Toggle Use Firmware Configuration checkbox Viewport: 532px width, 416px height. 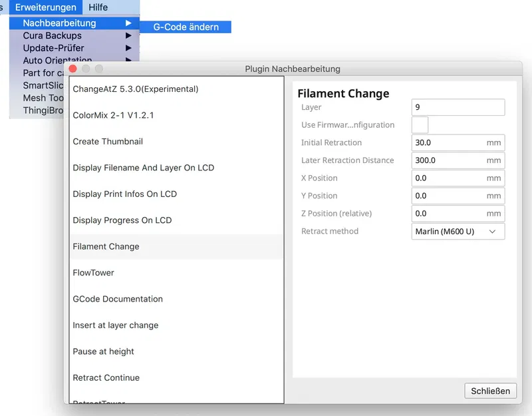pyautogui.click(x=420, y=125)
